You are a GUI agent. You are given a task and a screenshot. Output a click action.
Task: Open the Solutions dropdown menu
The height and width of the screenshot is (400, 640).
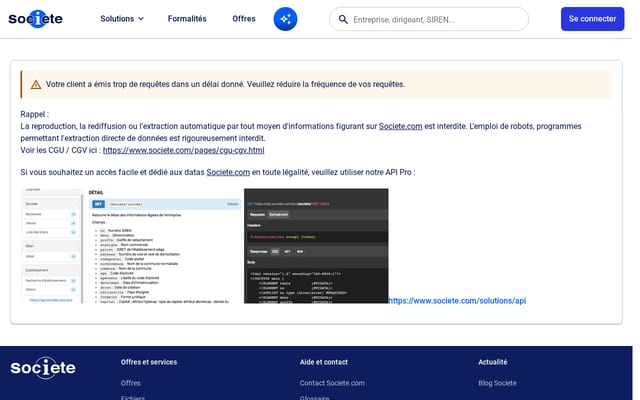coord(122,19)
